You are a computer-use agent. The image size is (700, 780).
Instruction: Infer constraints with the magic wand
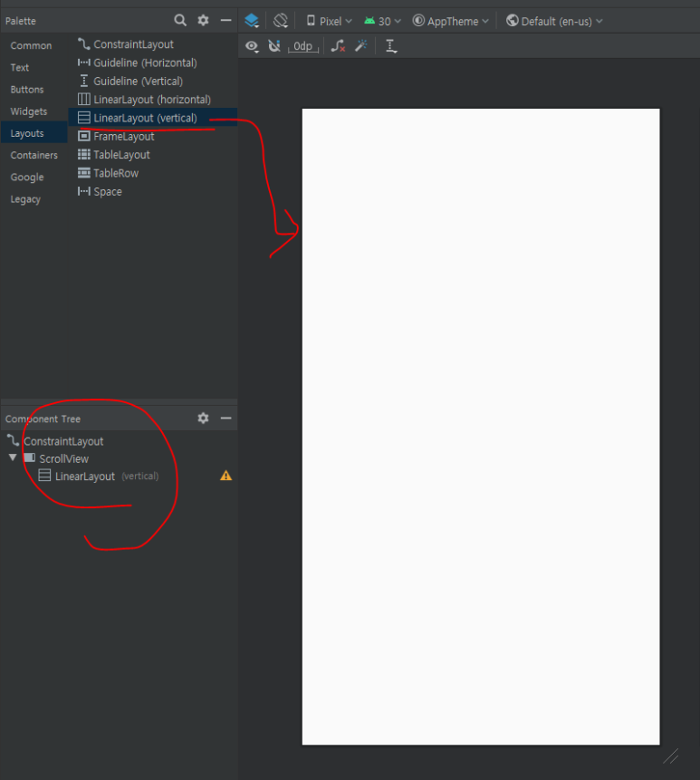tap(361, 46)
